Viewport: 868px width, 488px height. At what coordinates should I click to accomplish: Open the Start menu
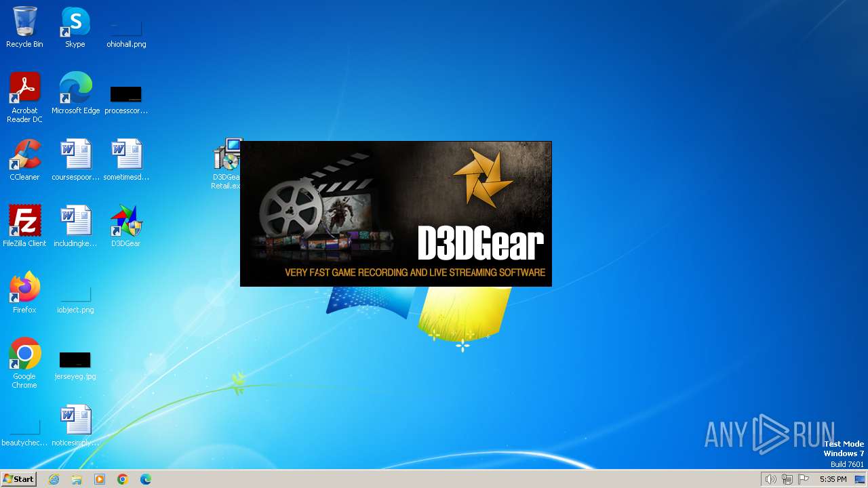19,479
